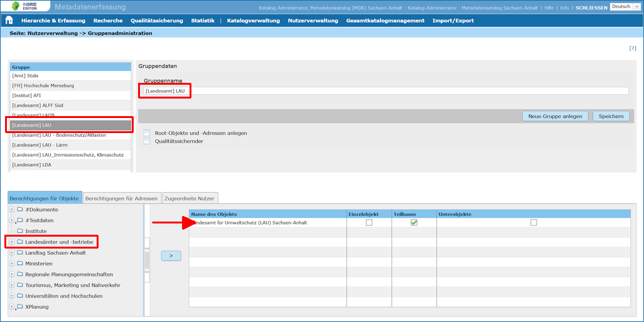Image resolution: width=644 pixels, height=322 pixels.
Task: Expand the Regionale Planungsgemeinschaften node
Action: 11,274
